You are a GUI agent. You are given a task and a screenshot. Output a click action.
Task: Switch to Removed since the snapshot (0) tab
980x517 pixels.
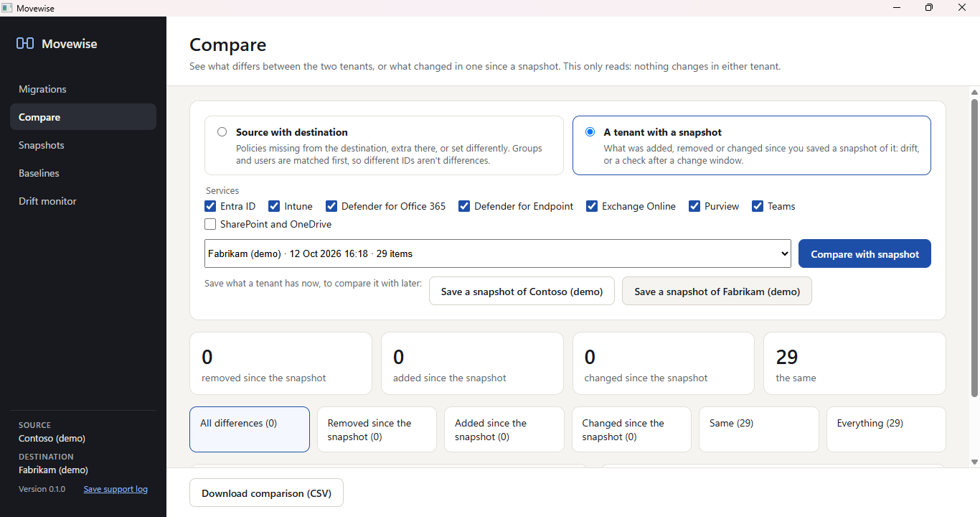coord(377,429)
